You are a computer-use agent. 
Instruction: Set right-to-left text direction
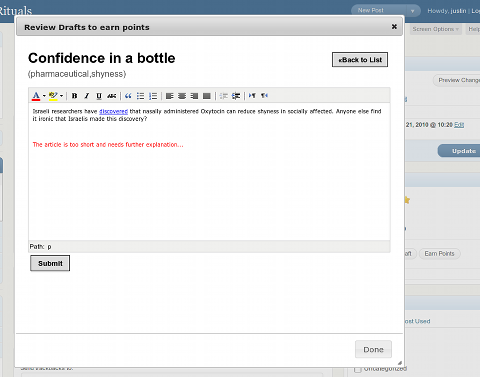click(265, 96)
